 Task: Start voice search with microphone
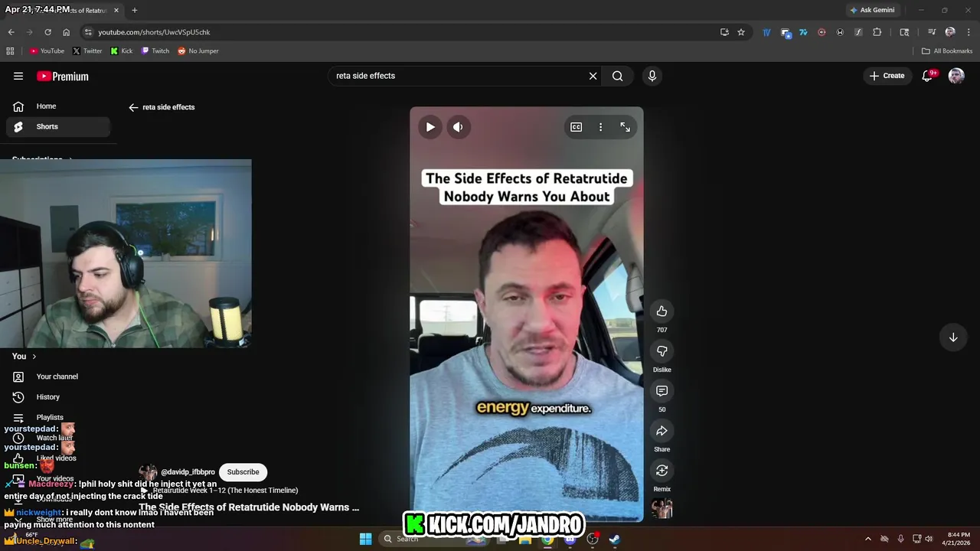[x=652, y=76]
